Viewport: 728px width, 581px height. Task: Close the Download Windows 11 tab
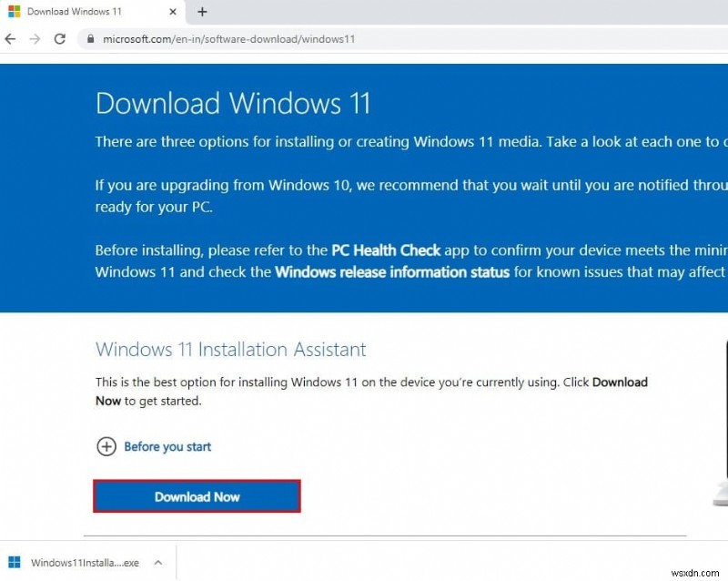172,12
